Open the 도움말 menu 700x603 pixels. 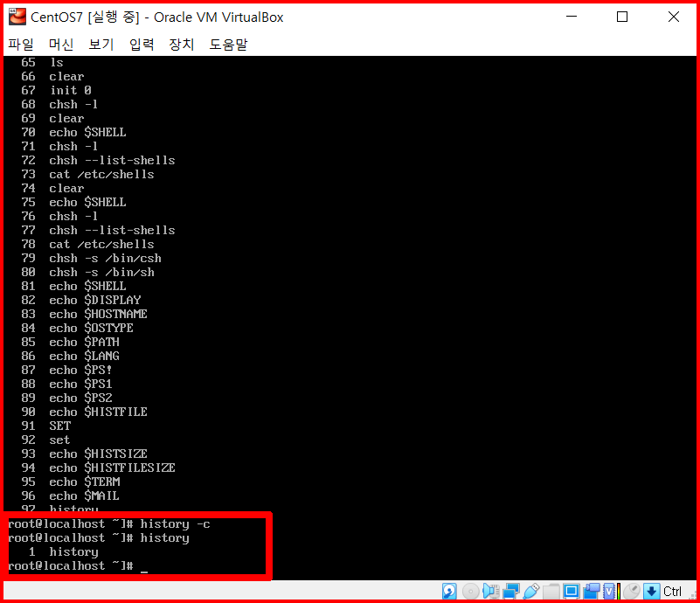pos(228,45)
